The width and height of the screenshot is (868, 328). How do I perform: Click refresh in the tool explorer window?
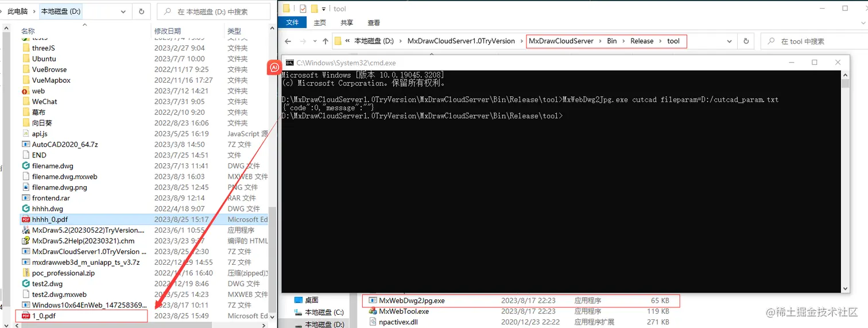(x=746, y=41)
